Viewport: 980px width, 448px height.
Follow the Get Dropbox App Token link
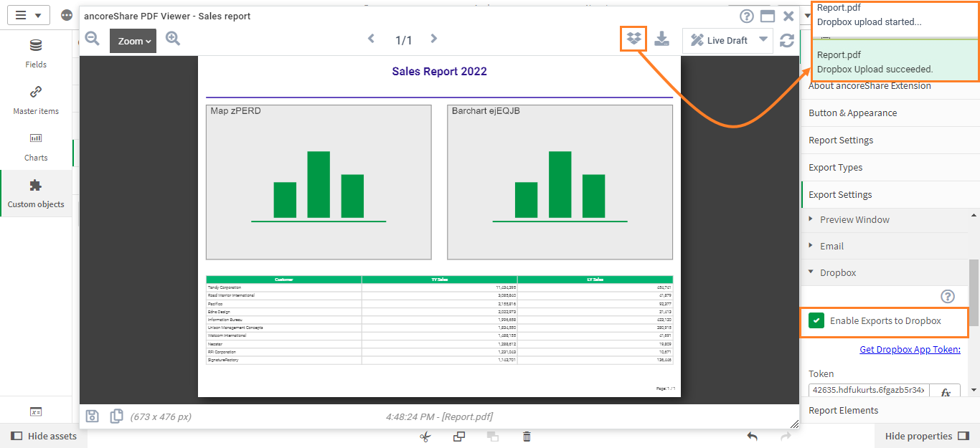pyautogui.click(x=910, y=349)
